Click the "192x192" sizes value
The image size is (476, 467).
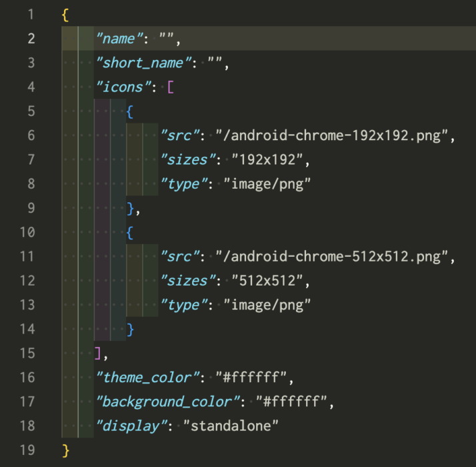click(267, 160)
